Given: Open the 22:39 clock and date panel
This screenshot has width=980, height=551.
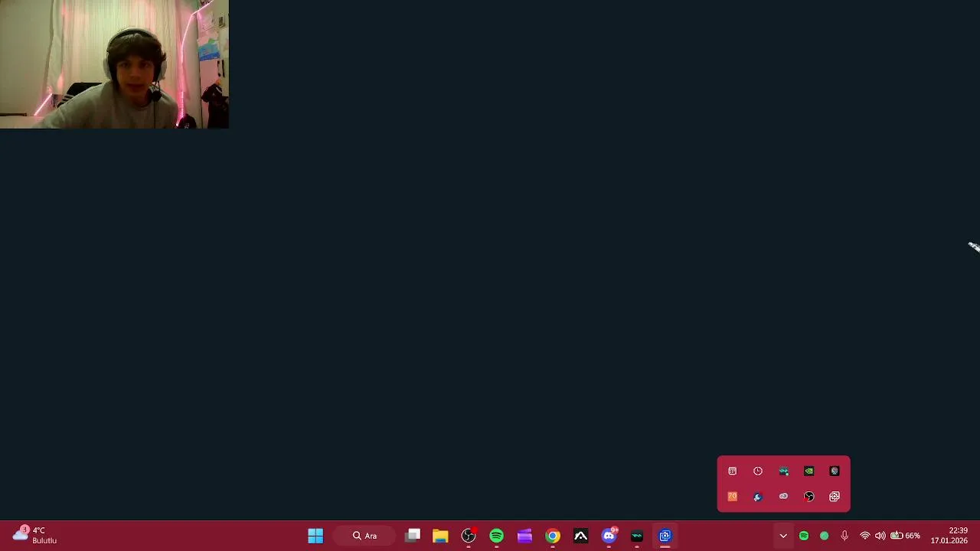Looking at the screenshot, I should [949, 536].
